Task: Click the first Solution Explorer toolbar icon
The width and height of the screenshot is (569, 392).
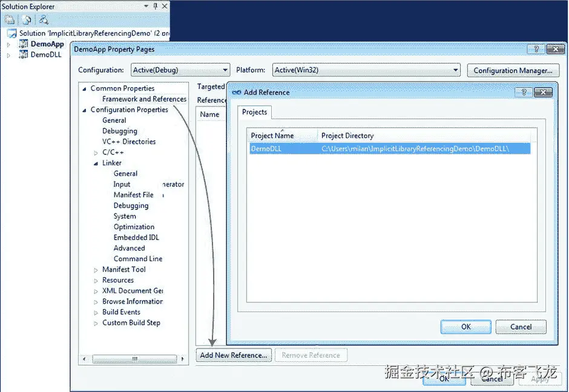Action: [10, 20]
